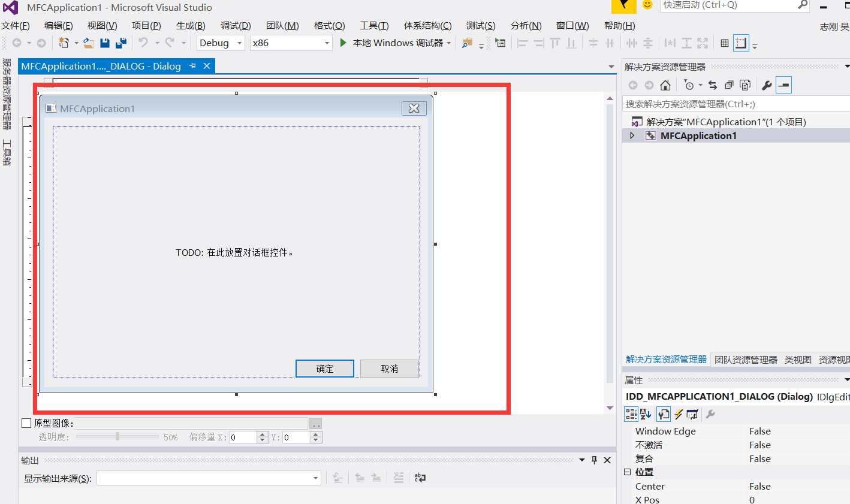Image resolution: width=850 pixels, height=504 pixels.
Task: Click the Redo arrow icon
Action: coord(170,43)
